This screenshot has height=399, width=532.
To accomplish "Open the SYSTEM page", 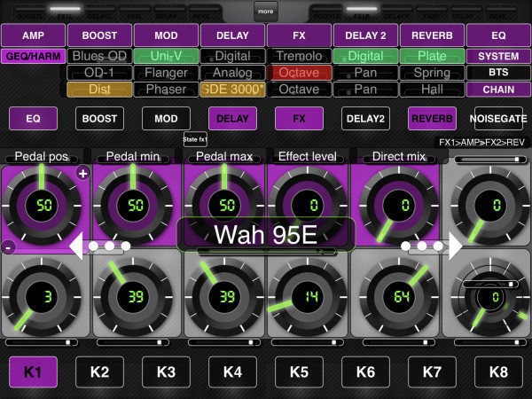I will click(498, 56).
